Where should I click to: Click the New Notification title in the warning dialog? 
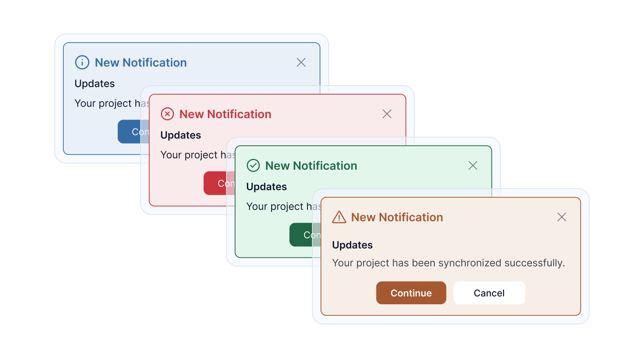(x=397, y=217)
